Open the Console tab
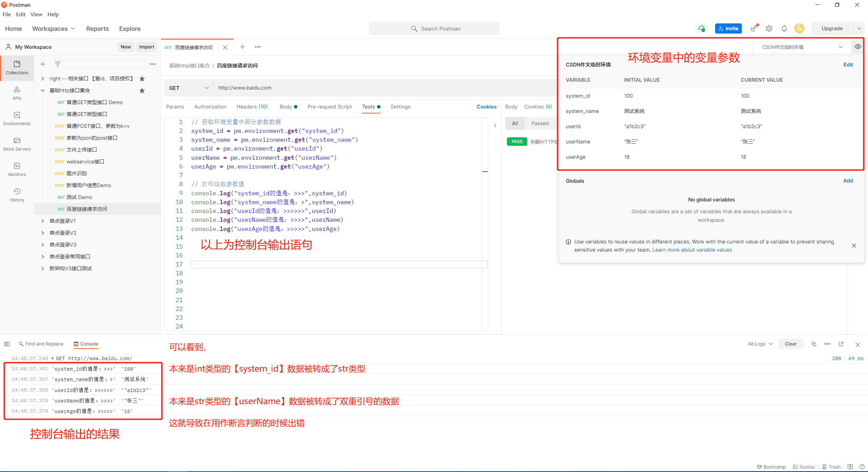The height and width of the screenshot is (472, 868). pos(86,344)
